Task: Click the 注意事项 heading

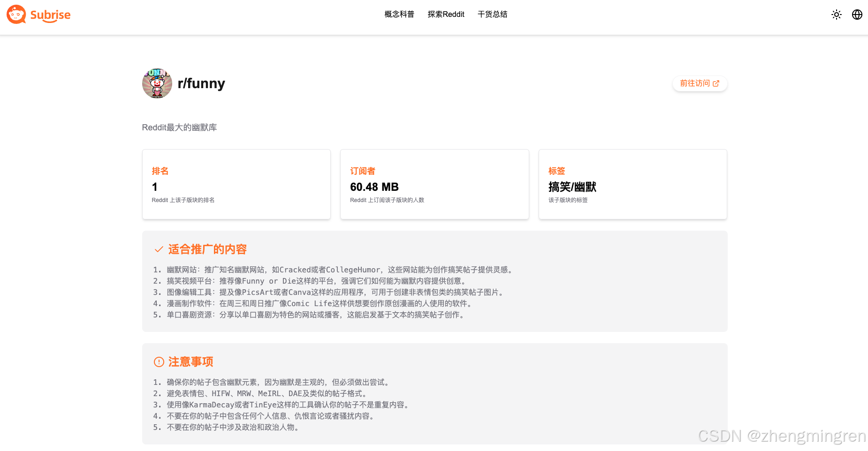Action: tap(190, 362)
